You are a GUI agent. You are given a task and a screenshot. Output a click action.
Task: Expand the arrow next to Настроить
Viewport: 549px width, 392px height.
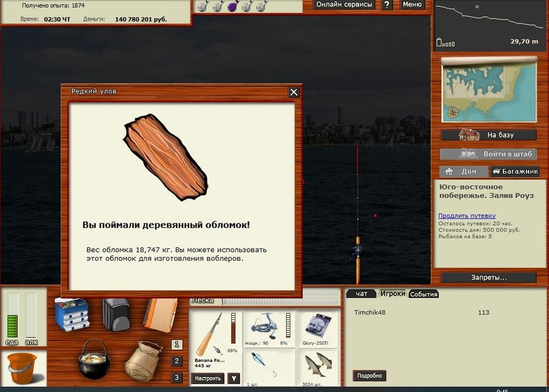pos(234,378)
